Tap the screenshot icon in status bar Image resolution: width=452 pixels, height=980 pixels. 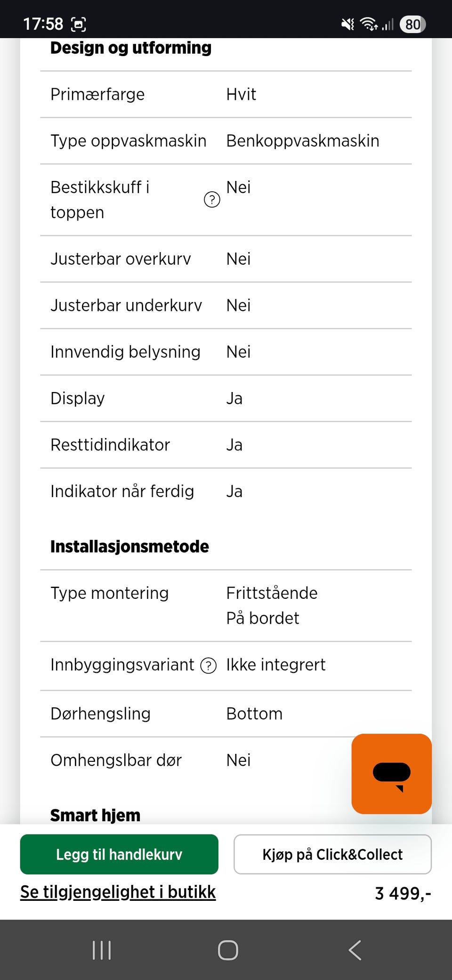point(78,24)
